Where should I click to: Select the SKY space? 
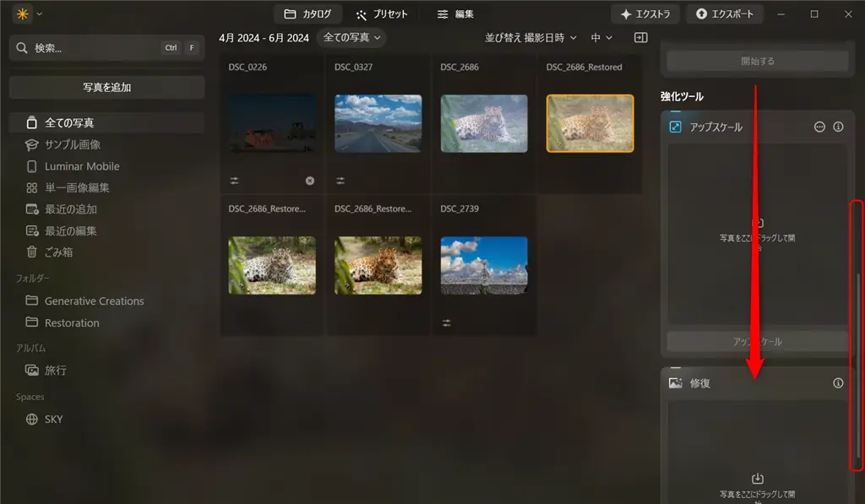click(x=52, y=419)
